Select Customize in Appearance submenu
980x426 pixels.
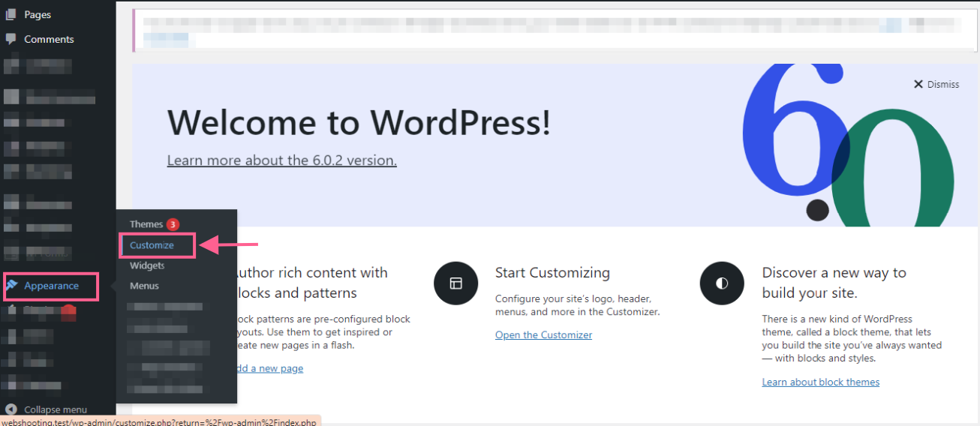[x=152, y=245]
